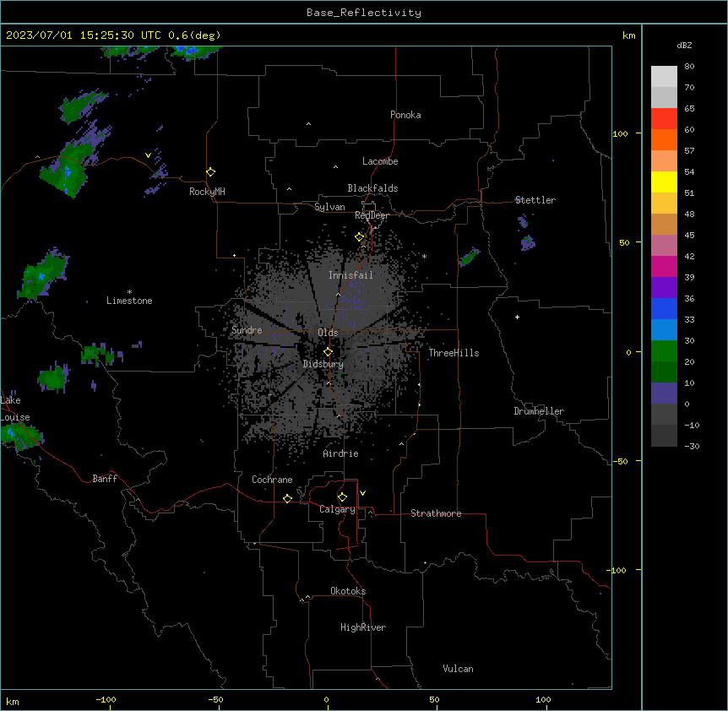Click the orange 57-60 dBZ legend swatch
This screenshot has width=728, height=711.
664,139
